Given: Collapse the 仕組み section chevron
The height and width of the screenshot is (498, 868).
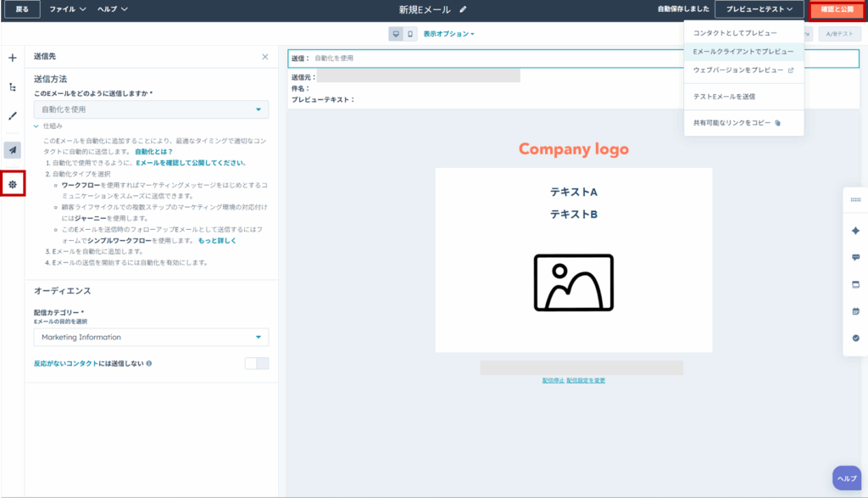Looking at the screenshot, I should pos(37,126).
